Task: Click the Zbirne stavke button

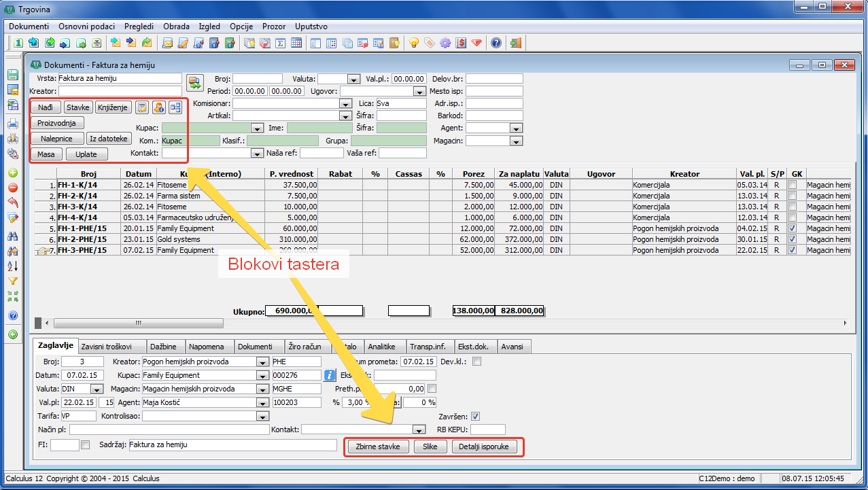Action: [x=378, y=447]
